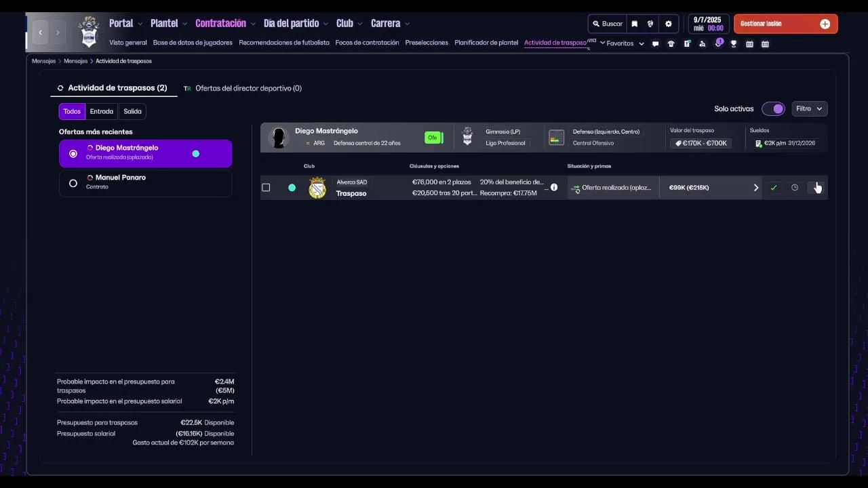This screenshot has width=868, height=488.
Task: Click the report icon with green badge
Action: point(687,44)
